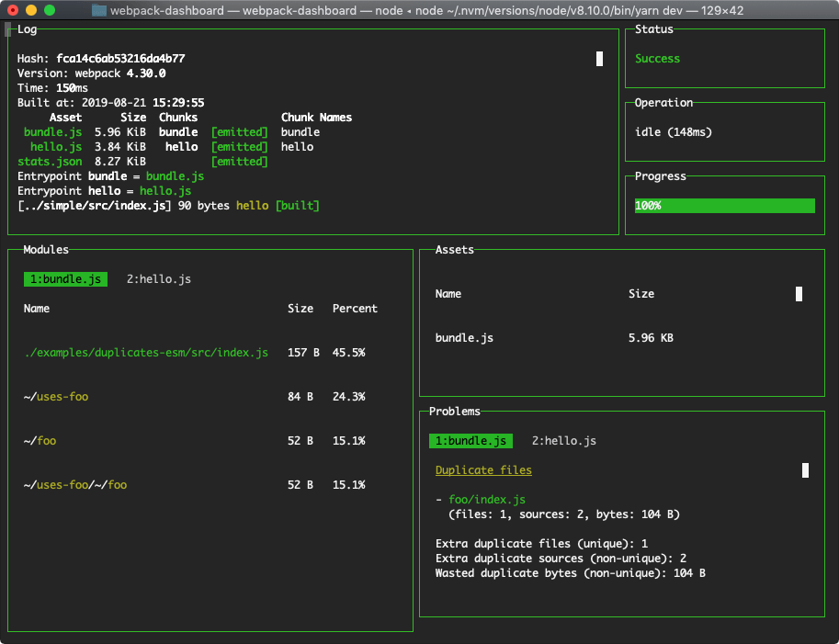839x644 pixels.
Task: Select the 1:bundle.js tab in Problems
Action: pyautogui.click(x=471, y=440)
